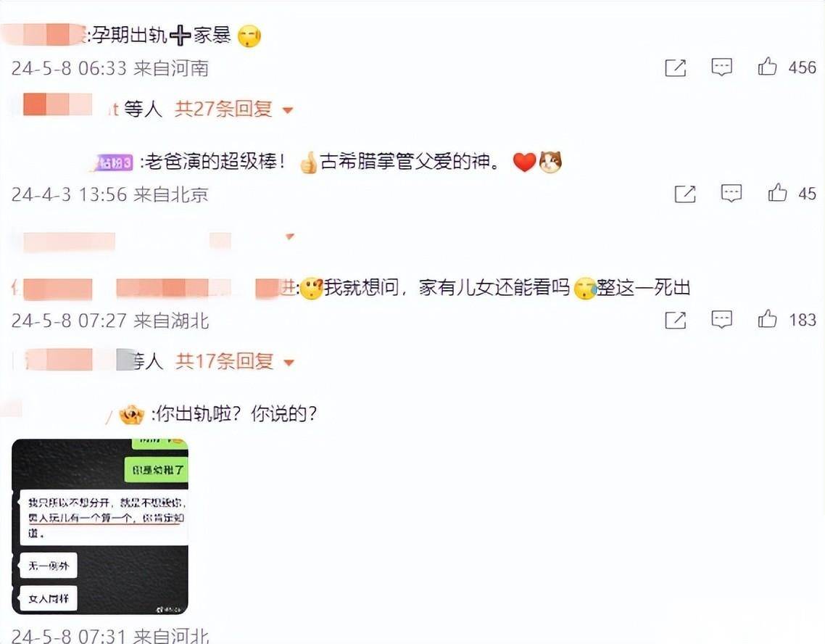Expand 共27条回复 replies
The height and width of the screenshot is (644, 825).
point(233,109)
